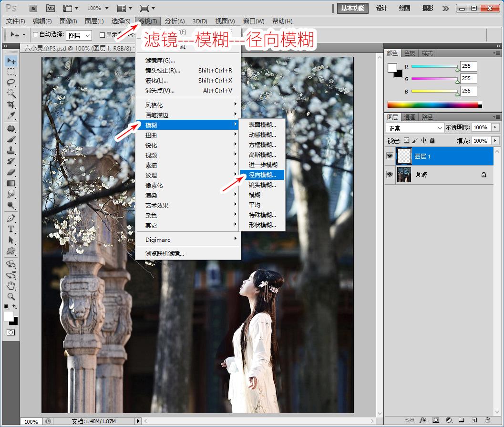The height and width of the screenshot is (427, 504).
Task: Choose 径向模糊 from blur submenu
Action: (x=262, y=175)
